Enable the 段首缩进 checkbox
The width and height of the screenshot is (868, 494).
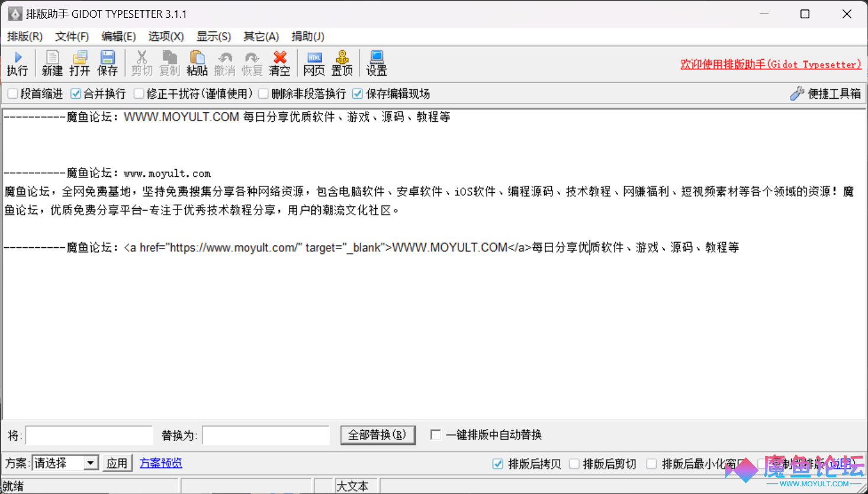(x=12, y=93)
